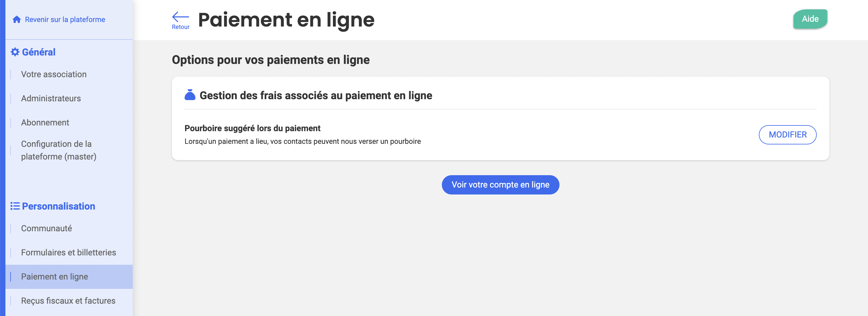The width and height of the screenshot is (868, 316).
Task: Click the Pourboire suggéré lors du paiement label
Action: click(252, 128)
